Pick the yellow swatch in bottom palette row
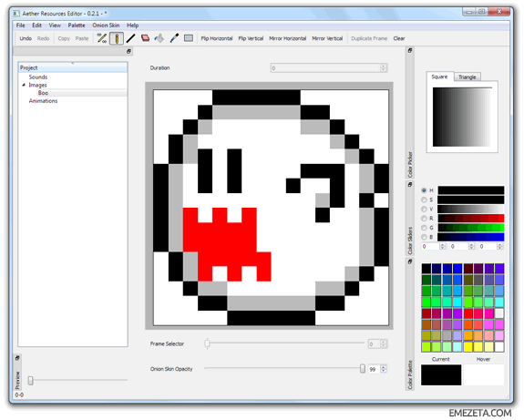 tap(467, 347)
